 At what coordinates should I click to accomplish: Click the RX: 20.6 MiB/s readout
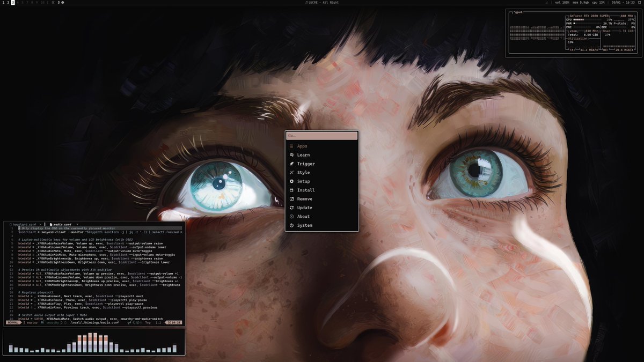[x=619, y=49]
